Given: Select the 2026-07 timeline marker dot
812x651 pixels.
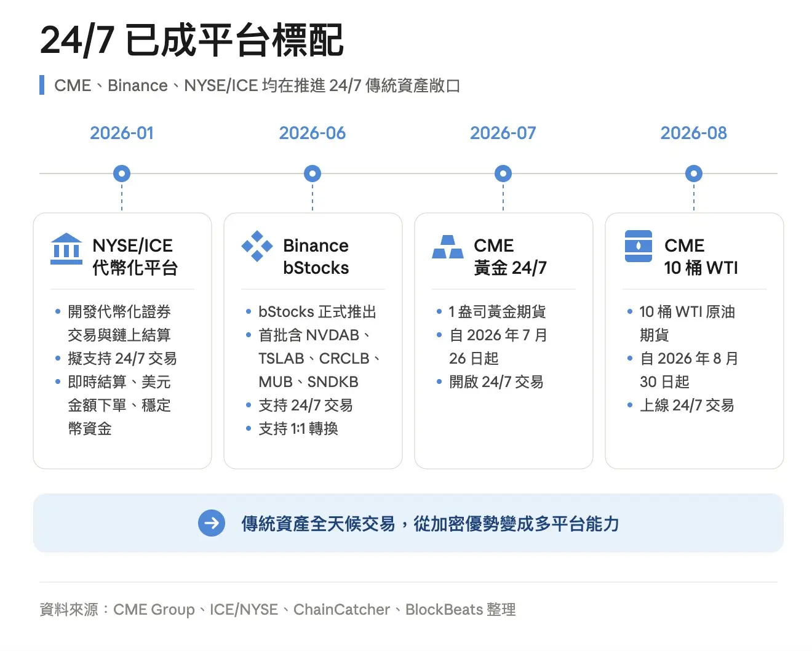Looking at the screenshot, I should tap(503, 174).
